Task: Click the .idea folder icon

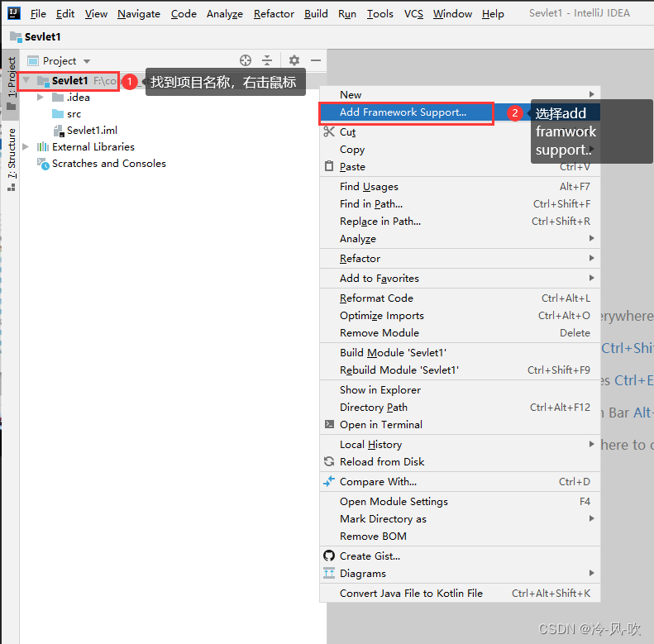Action: tap(58, 98)
